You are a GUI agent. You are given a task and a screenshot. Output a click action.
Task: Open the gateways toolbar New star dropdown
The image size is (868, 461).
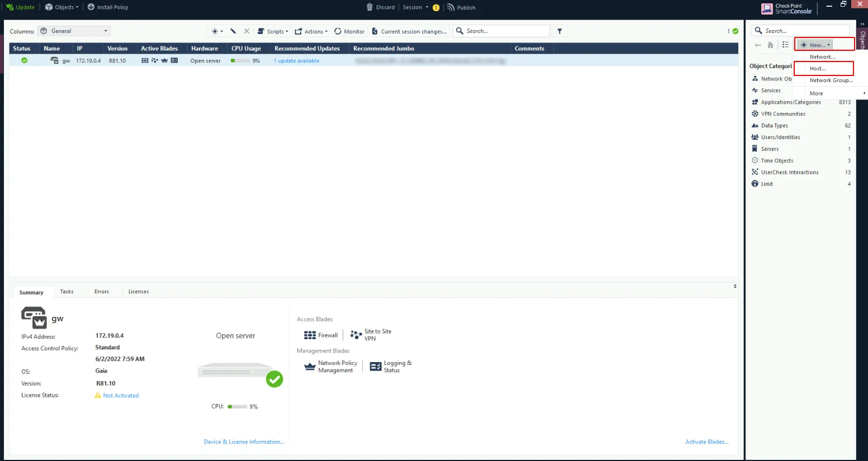[217, 31]
